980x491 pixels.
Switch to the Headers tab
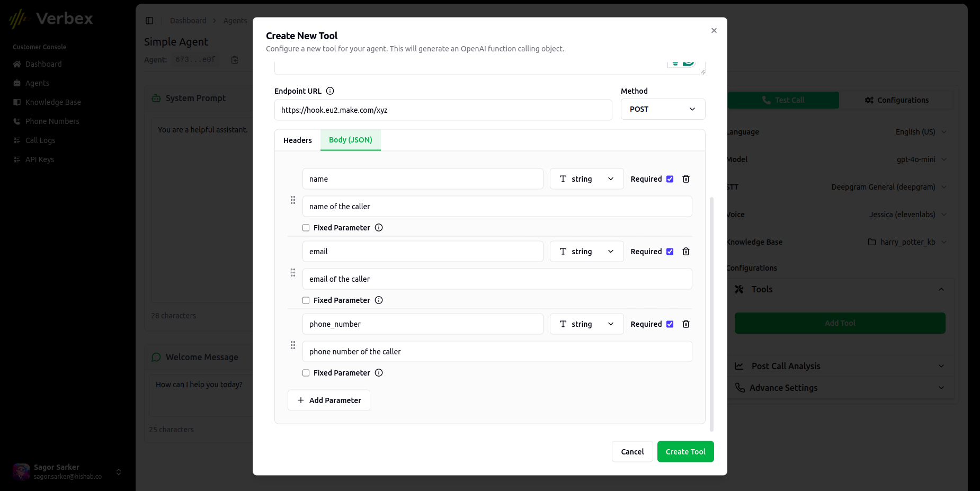point(298,140)
